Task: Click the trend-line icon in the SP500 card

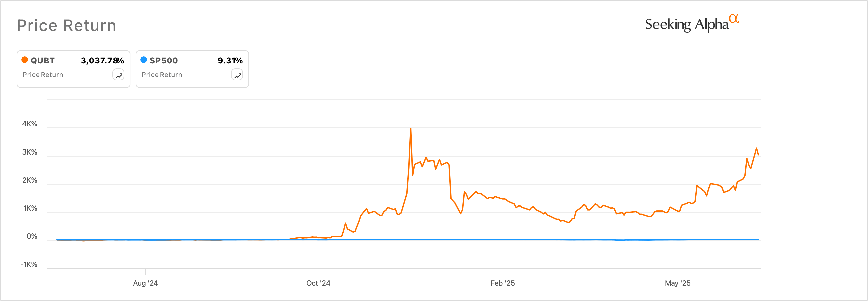Action: 237,74
